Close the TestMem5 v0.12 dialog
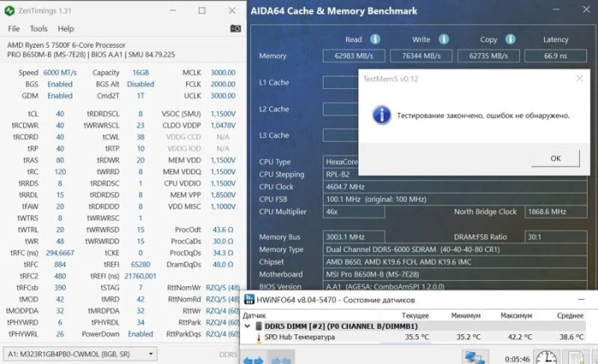 point(579,79)
